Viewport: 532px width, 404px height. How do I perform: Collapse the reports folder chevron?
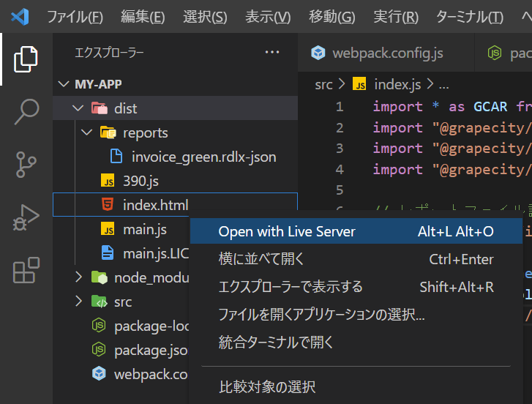[x=87, y=132]
